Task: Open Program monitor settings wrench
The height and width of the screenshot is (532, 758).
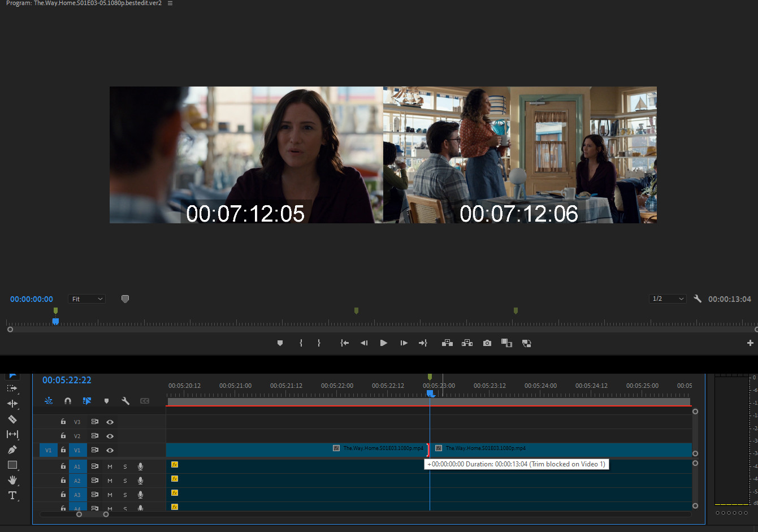Action: coord(698,299)
